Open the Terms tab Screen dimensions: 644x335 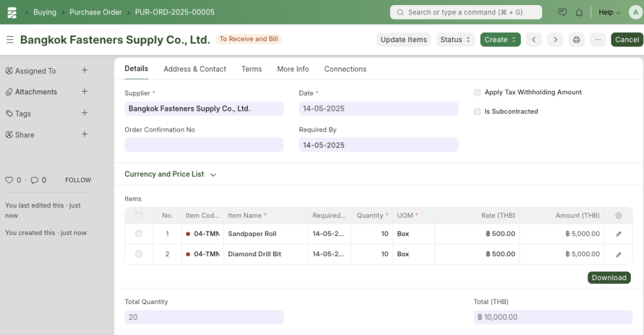click(x=252, y=69)
